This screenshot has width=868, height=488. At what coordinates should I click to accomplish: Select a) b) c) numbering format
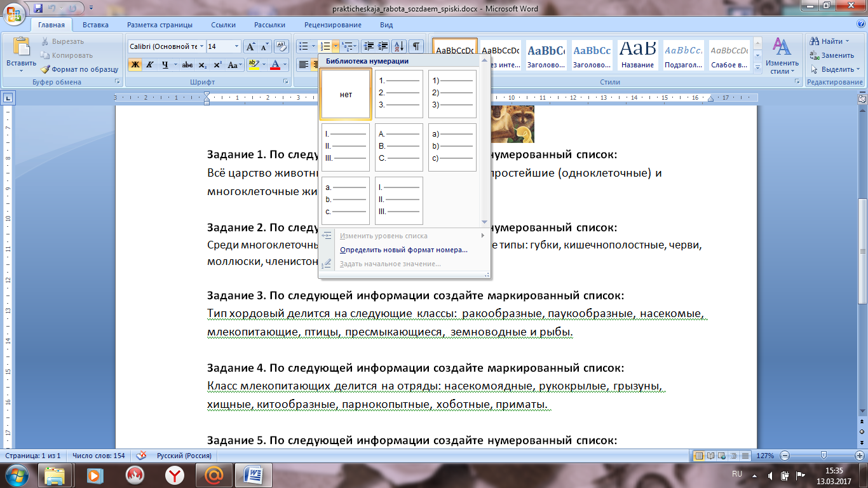(452, 147)
